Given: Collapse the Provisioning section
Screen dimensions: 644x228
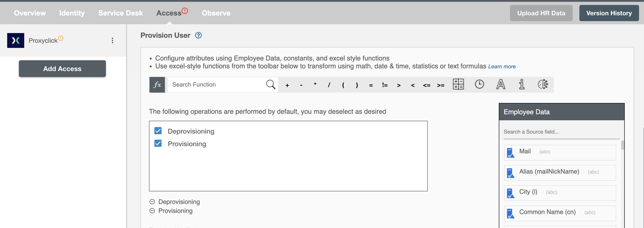Looking at the screenshot, I should tap(152, 211).
